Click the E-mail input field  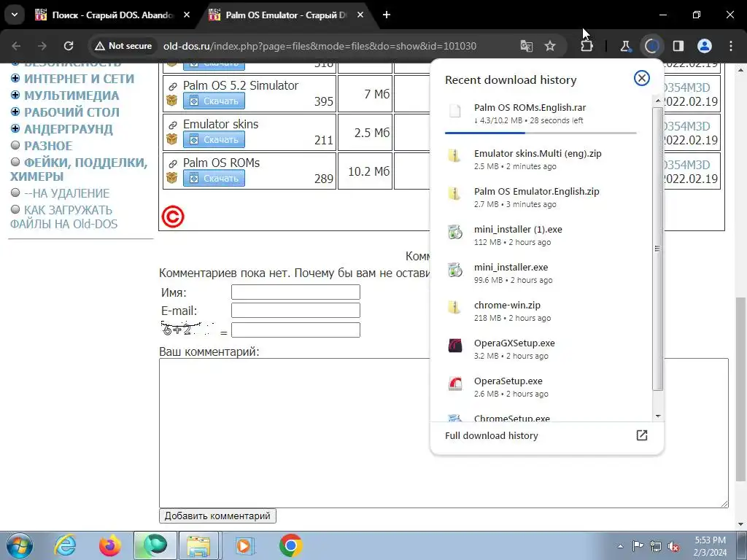[x=295, y=310]
